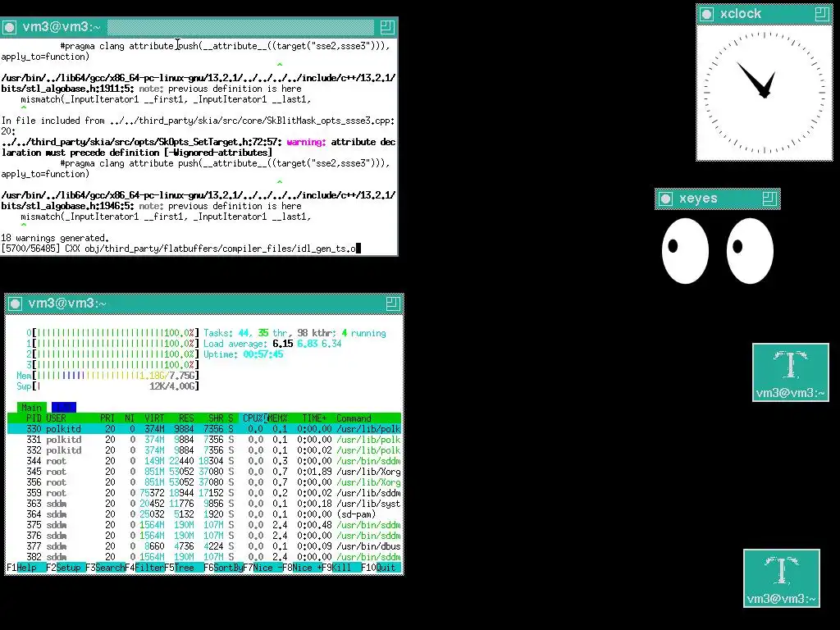Switch to the I/O tab in htop
This screenshot has width=840, height=630.
coord(64,408)
